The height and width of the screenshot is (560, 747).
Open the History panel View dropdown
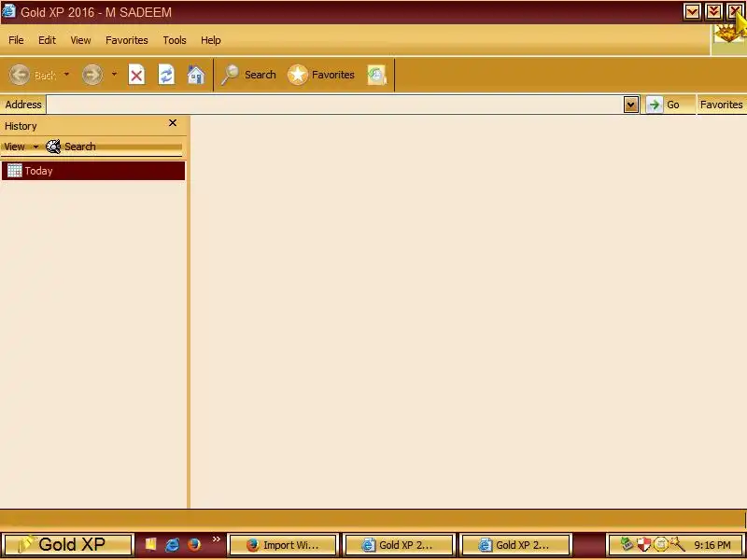21,147
